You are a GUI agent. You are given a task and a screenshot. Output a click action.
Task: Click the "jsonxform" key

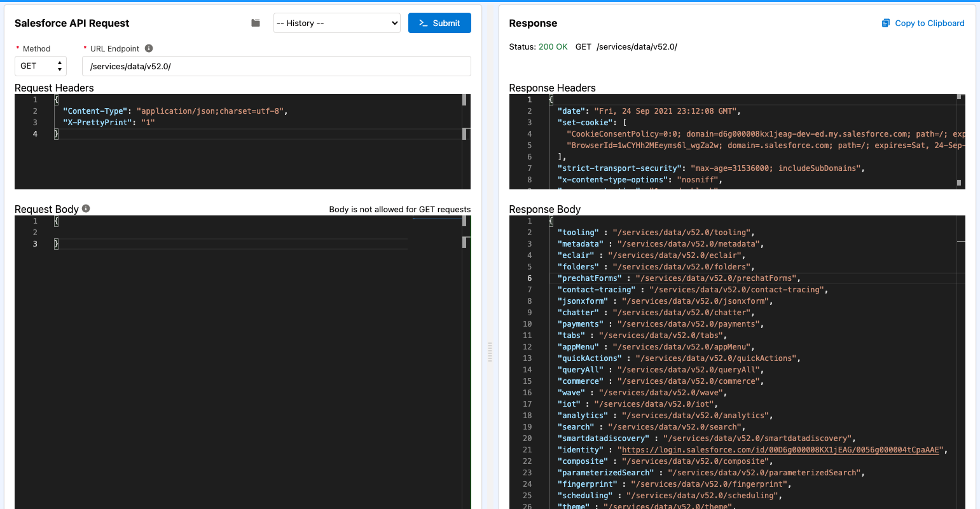click(583, 301)
